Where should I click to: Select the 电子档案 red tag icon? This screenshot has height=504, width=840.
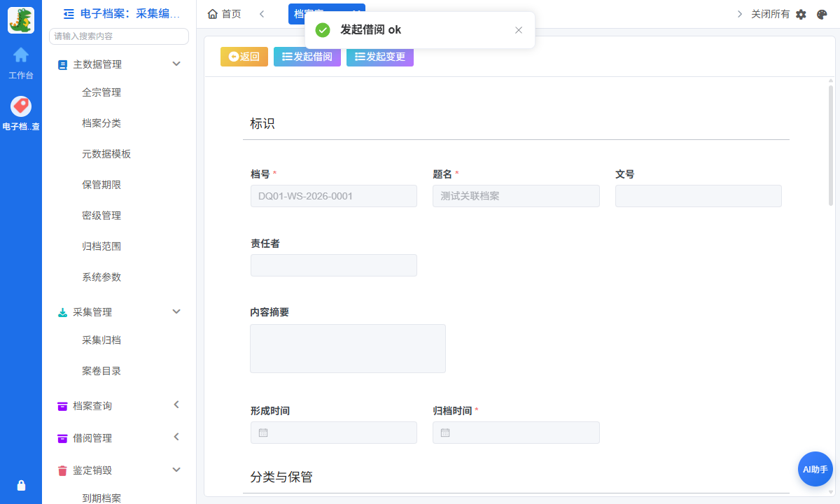(21, 106)
